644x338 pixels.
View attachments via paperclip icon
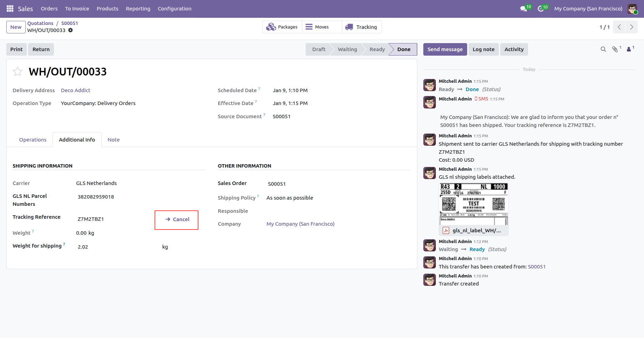[615, 49]
